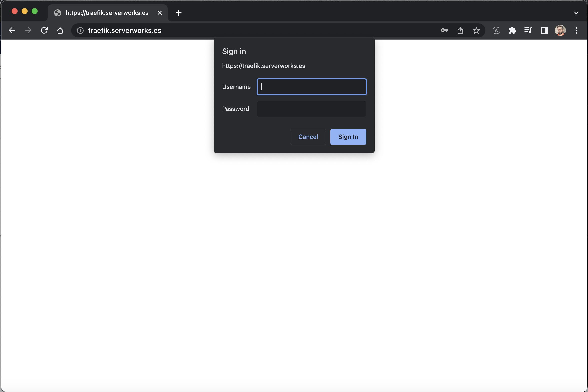Open saved passwords key icon

pos(444,30)
